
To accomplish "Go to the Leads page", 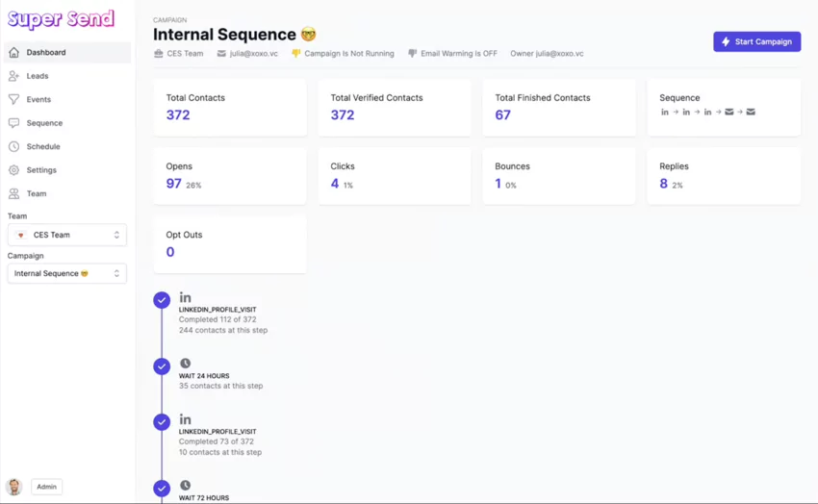I will point(67,76).
